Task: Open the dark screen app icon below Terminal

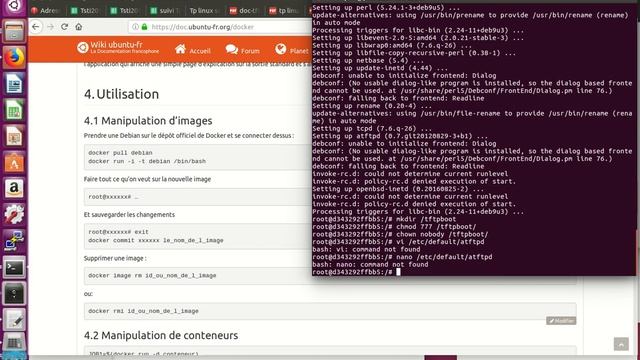Action: click(14, 293)
